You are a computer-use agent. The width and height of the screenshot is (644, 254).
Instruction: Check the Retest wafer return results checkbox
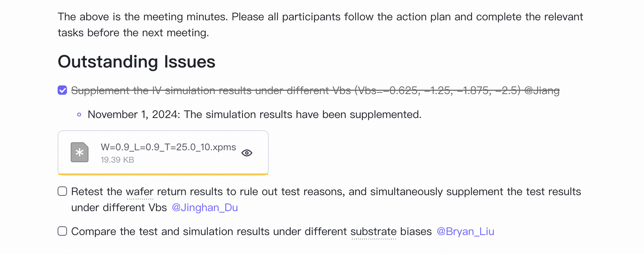[62, 191]
